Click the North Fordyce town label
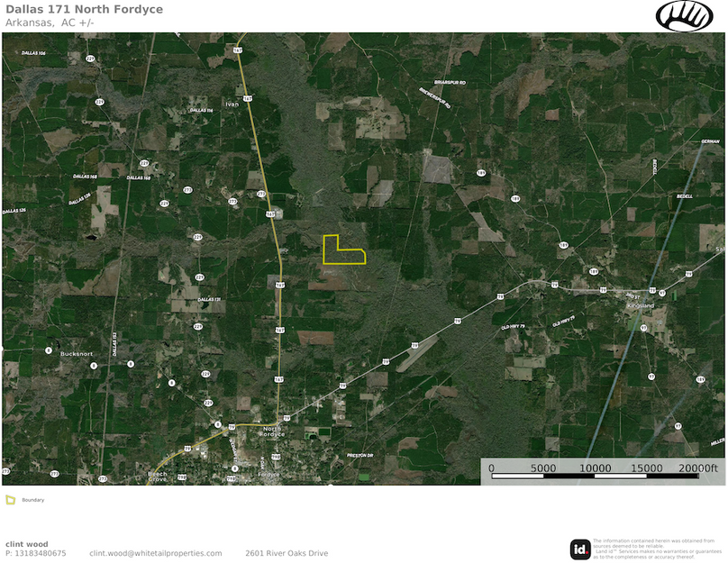 273,431
